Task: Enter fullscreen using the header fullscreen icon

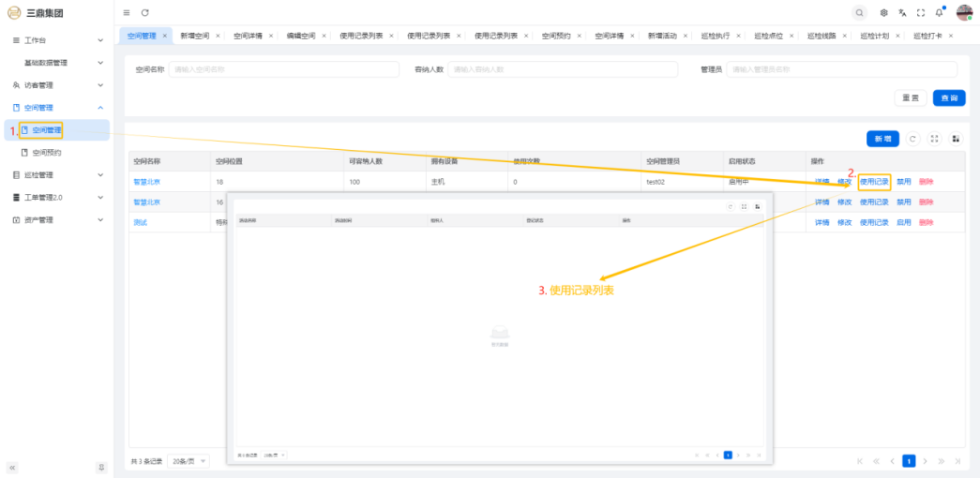Action: coord(921,12)
